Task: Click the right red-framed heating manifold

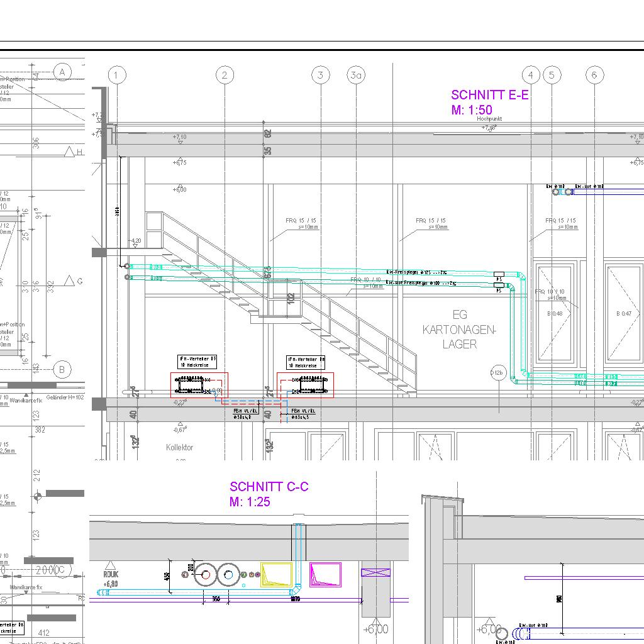Action: pyautogui.click(x=305, y=385)
